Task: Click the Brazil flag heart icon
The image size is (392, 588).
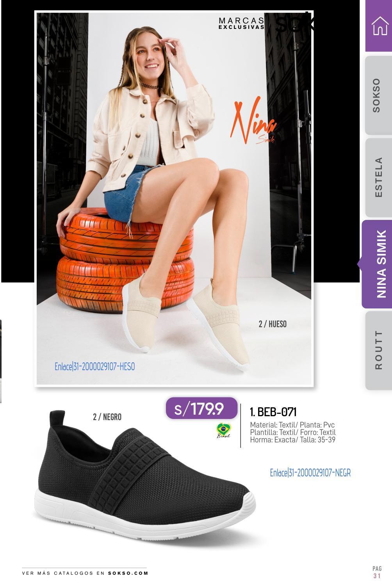Action: [x=224, y=430]
